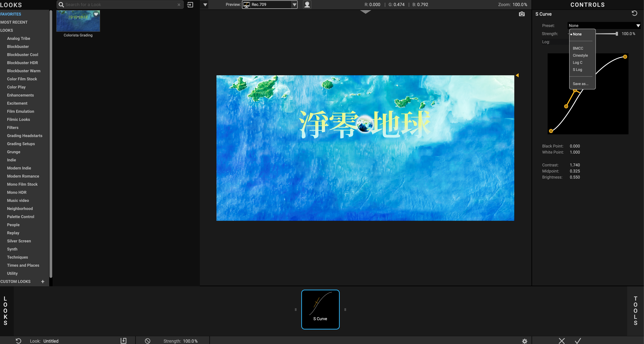Reset the look with bottom-left arrow icon

pos(19,340)
